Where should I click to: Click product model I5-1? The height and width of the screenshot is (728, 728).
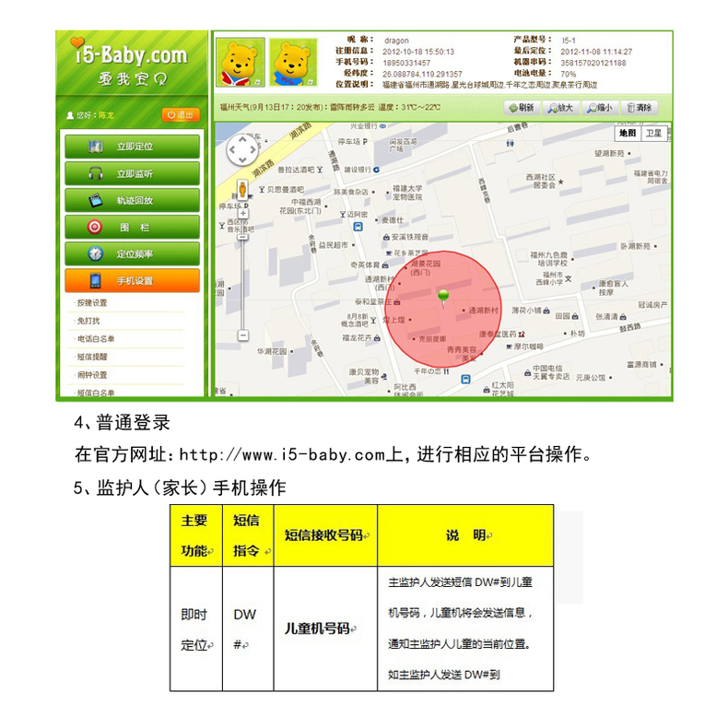pyautogui.click(x=569, y=41)
